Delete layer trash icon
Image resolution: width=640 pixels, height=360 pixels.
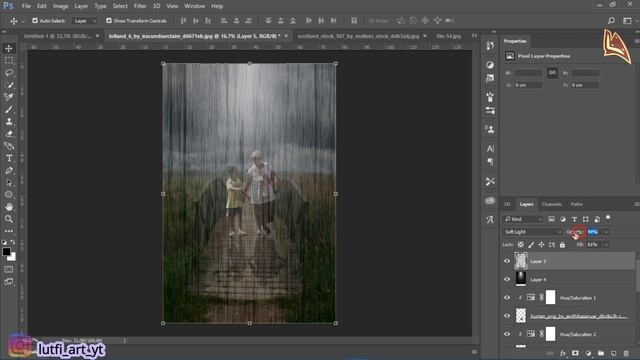click(627, 353)
